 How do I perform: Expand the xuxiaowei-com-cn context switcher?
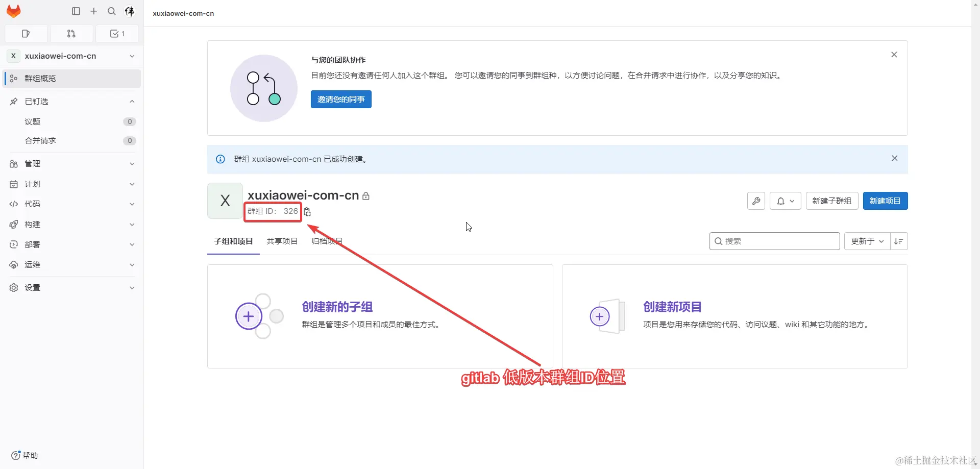[72, 56]
